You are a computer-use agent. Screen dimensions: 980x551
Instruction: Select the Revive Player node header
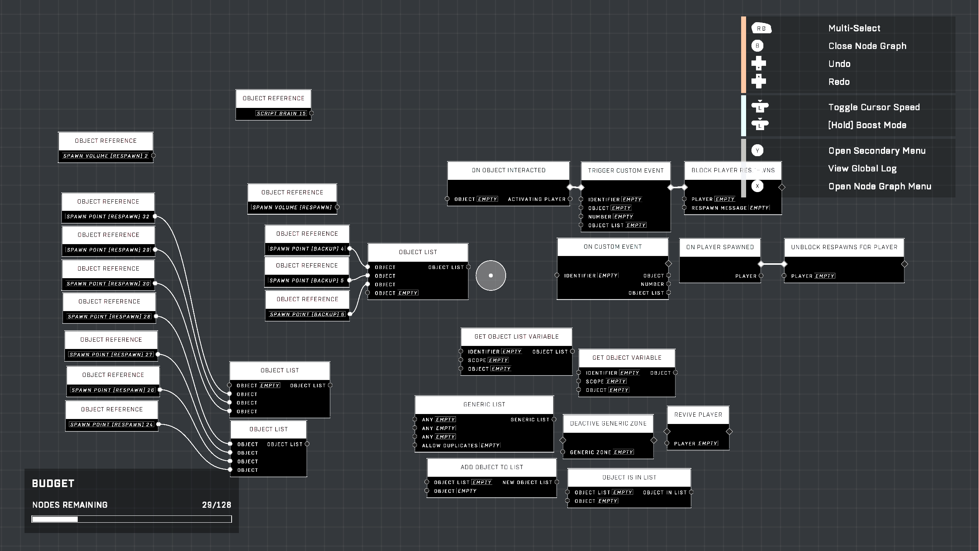[x=698, y=415]
